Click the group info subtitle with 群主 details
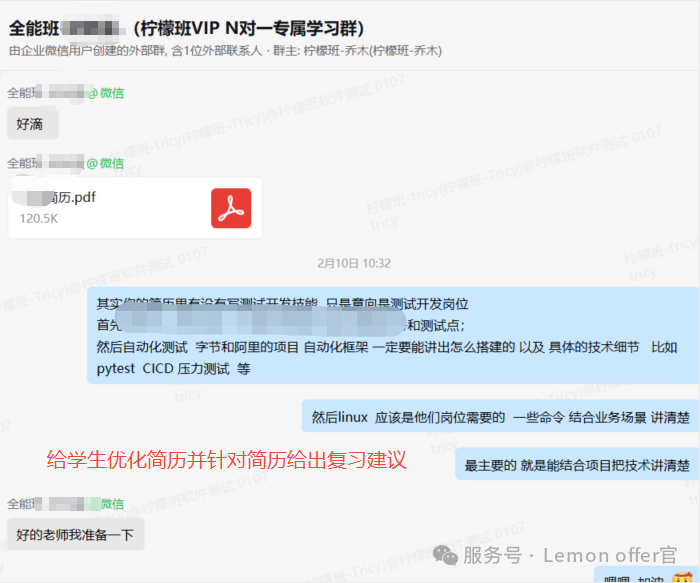 [225, 50]
